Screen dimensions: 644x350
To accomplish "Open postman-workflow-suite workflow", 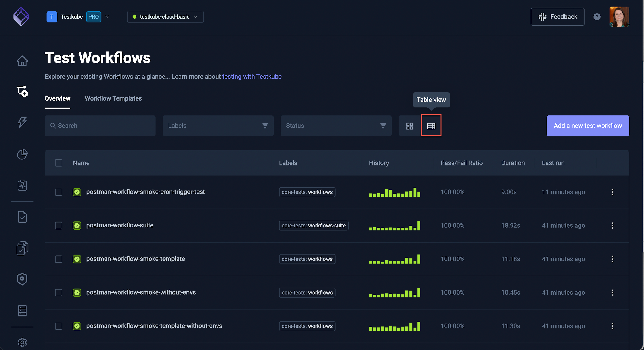I will tap(120, 225).
